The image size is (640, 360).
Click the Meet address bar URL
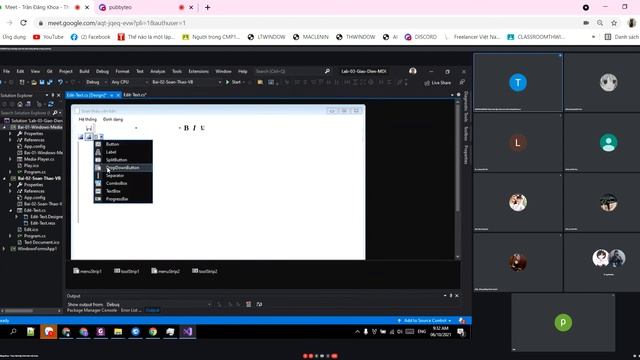point(116,23)
